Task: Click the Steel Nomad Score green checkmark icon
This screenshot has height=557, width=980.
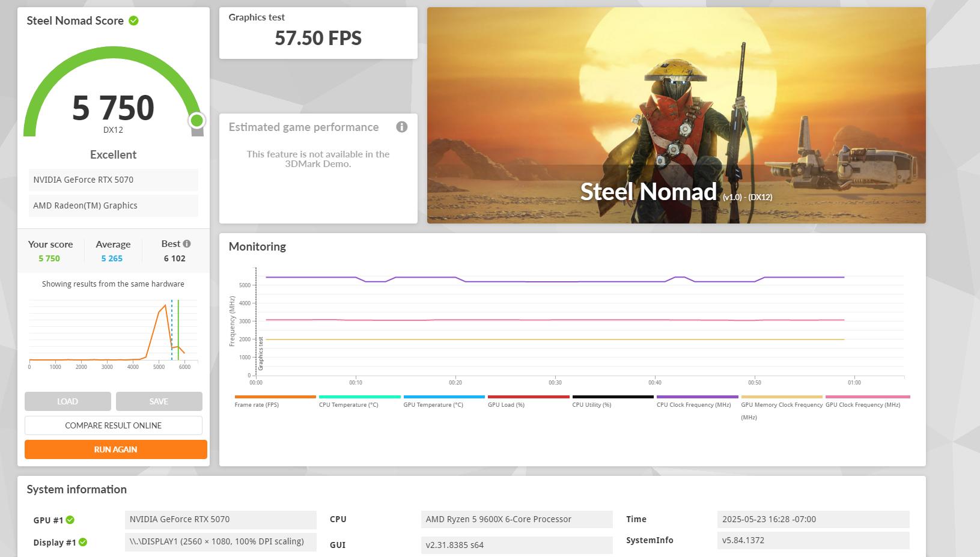Action: click(133, 20)
